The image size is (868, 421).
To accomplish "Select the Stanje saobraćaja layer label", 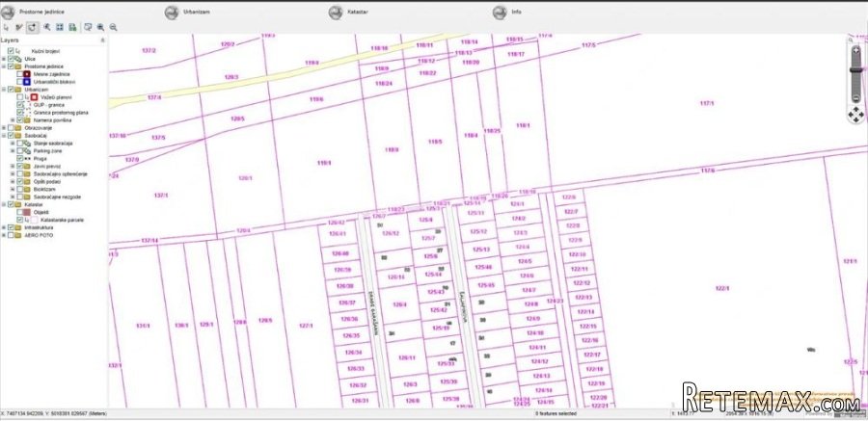I will [53, 143].
